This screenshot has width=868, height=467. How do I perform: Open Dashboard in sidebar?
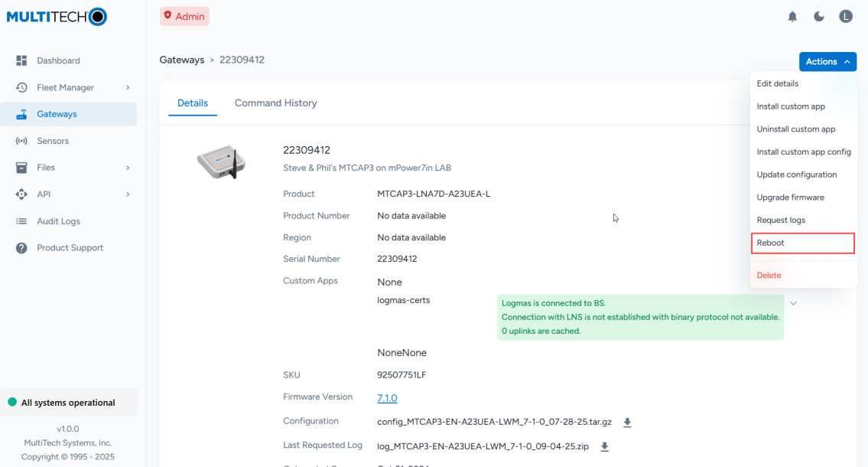click(x=69, y=60)
